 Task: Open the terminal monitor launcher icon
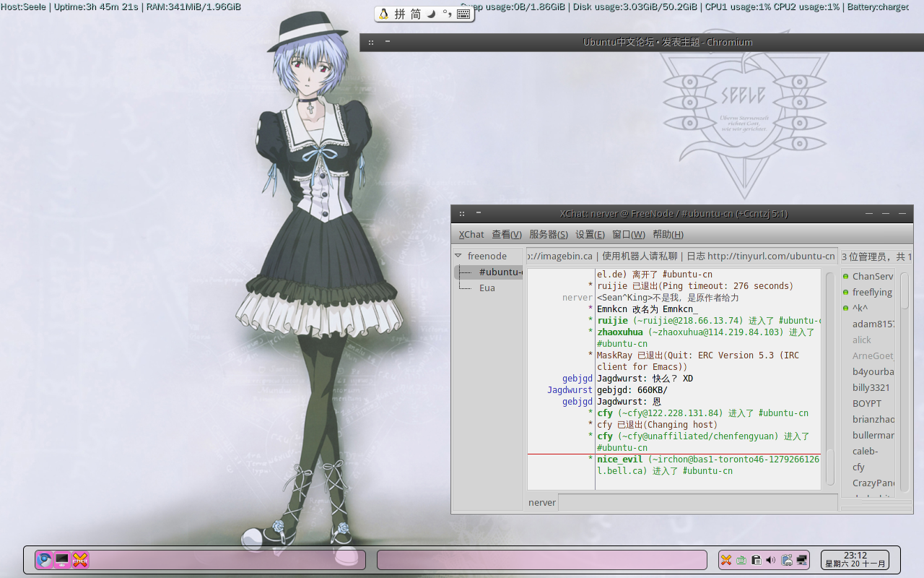click(x=62, y=560)
